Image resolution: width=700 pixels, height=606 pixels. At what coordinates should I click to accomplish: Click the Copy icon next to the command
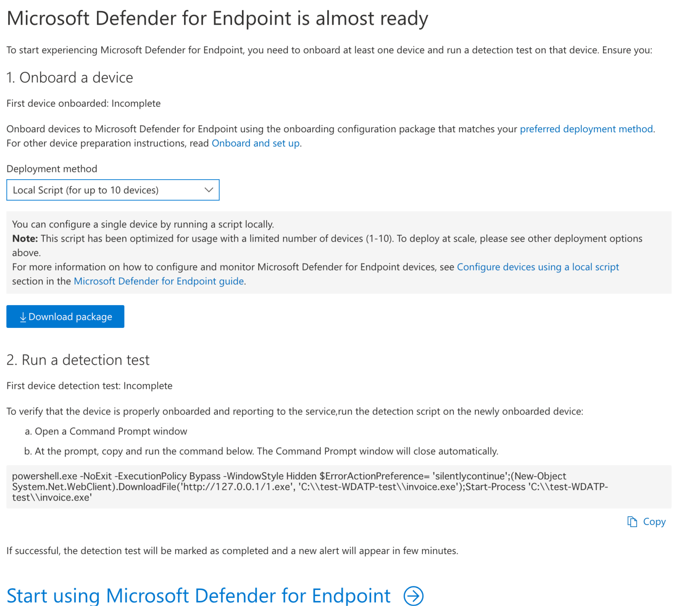coord(632,522)
